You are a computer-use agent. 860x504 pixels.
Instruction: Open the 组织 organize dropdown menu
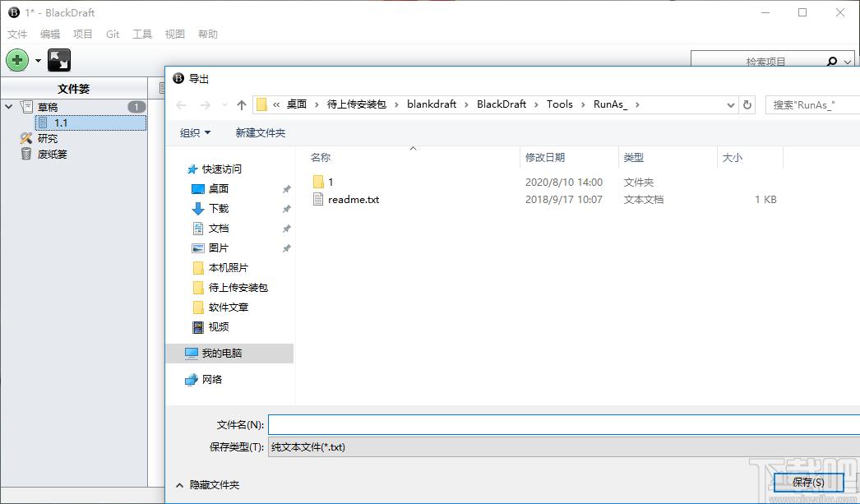tap(196, 133)
